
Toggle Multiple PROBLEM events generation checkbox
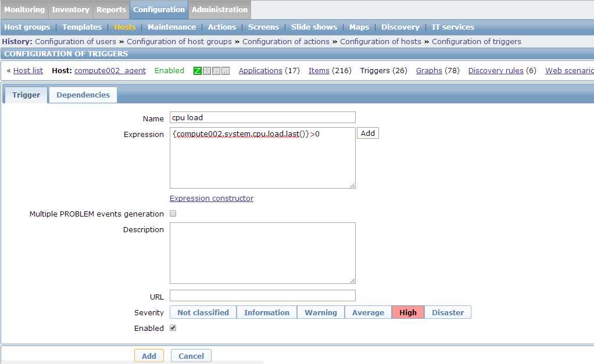(173, 214)
